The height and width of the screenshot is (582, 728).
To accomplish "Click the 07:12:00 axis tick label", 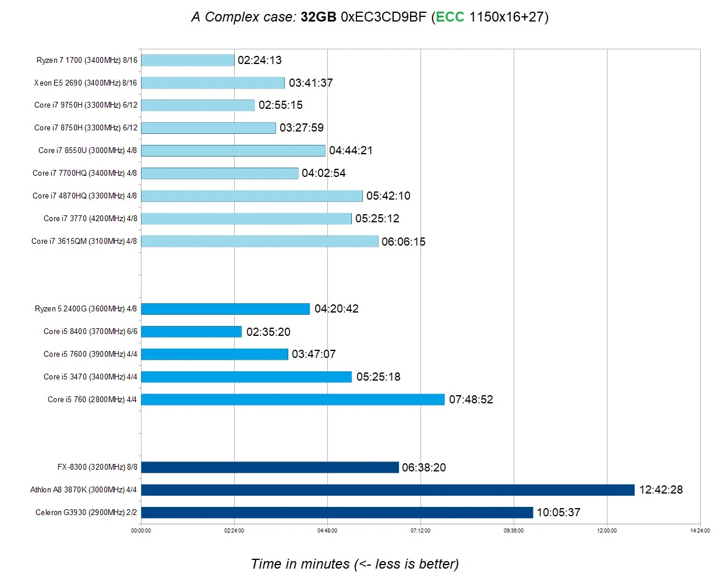I will [420, 531].
